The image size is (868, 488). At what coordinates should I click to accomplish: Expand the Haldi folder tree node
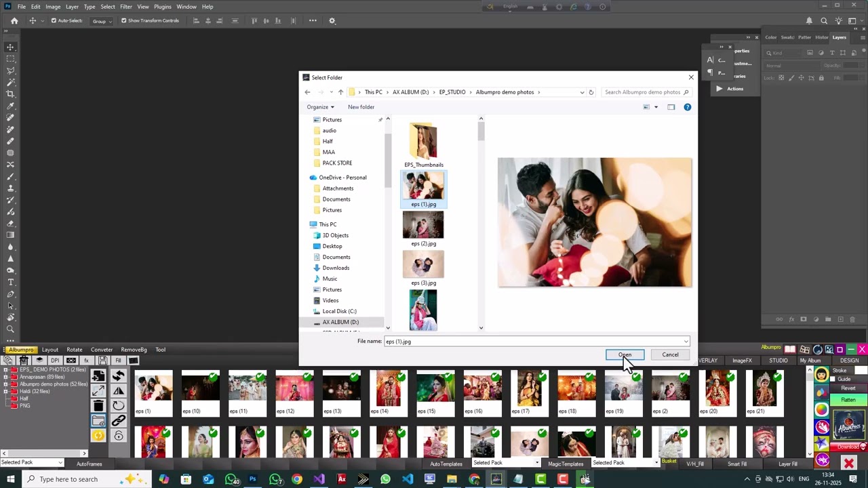point(5,391)
